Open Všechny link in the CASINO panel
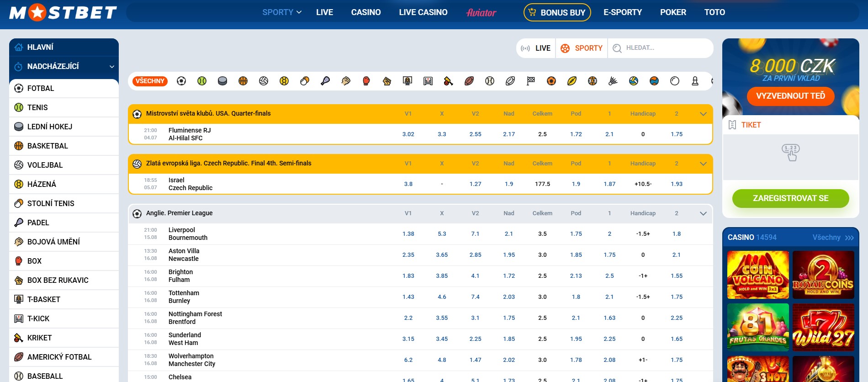 pos(833,238)
